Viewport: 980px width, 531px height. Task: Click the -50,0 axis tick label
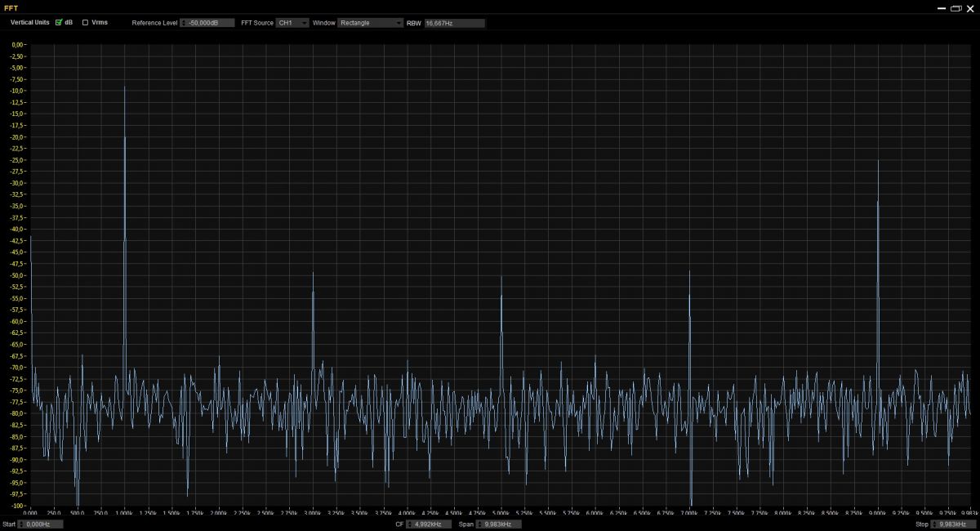(17, 275)
